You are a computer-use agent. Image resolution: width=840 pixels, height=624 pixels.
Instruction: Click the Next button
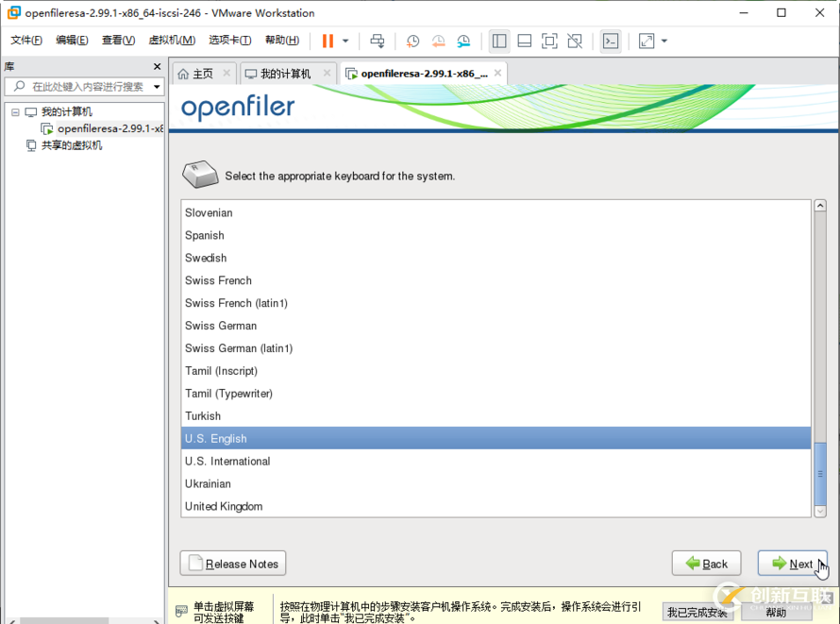(792, 564)
